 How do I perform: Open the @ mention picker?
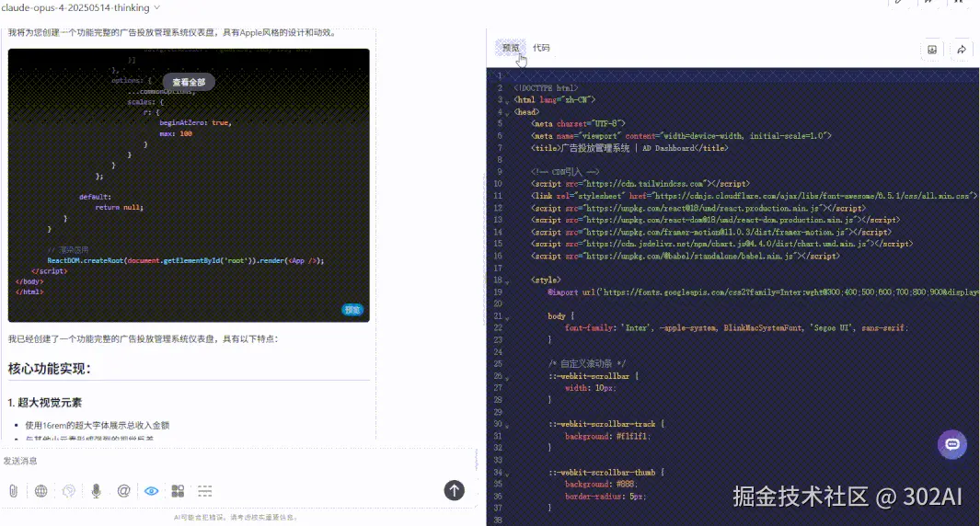pos(123,491)
